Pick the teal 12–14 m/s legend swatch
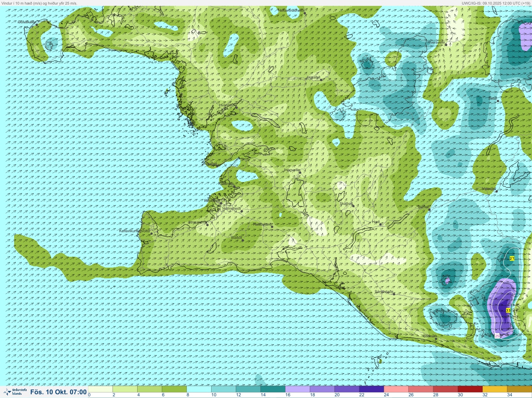 (248, 389)
